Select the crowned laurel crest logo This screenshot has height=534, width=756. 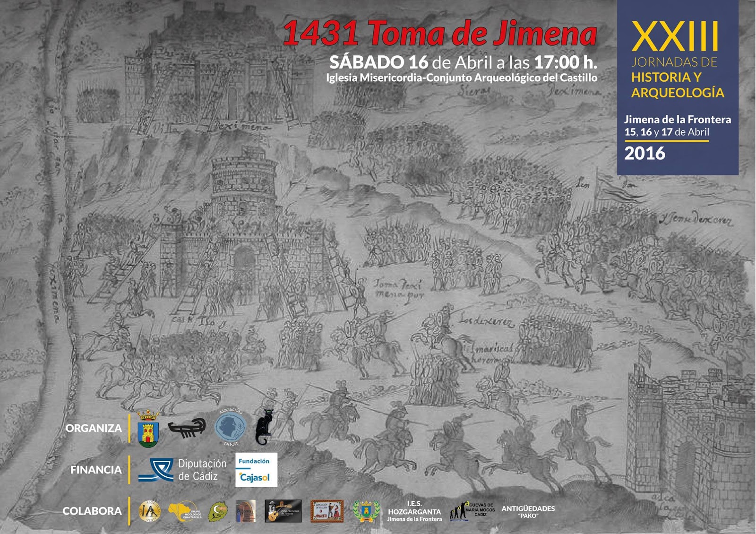(x=366, y=510)
